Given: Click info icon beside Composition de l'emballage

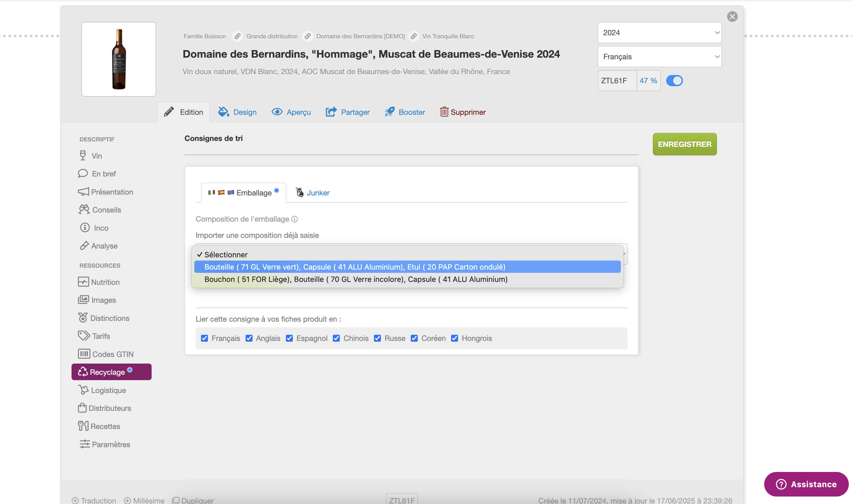Looking at the screenshot, I should coord(294,219).
